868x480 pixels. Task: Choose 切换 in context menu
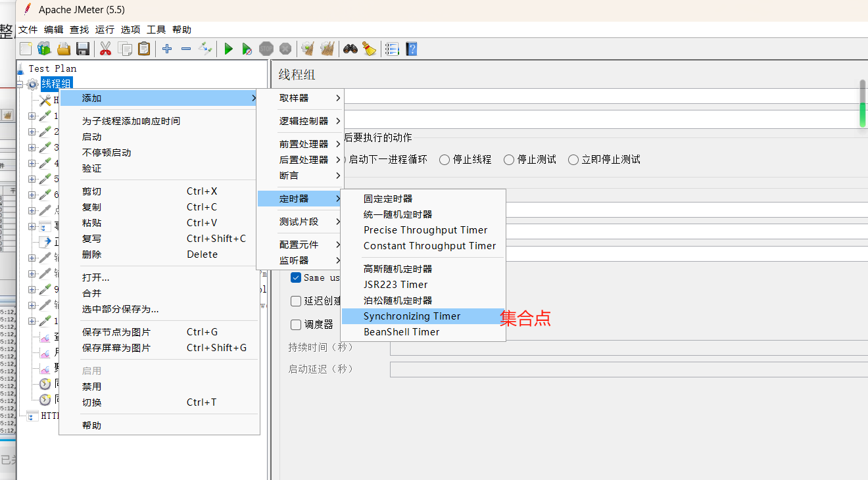click(159, 402)
